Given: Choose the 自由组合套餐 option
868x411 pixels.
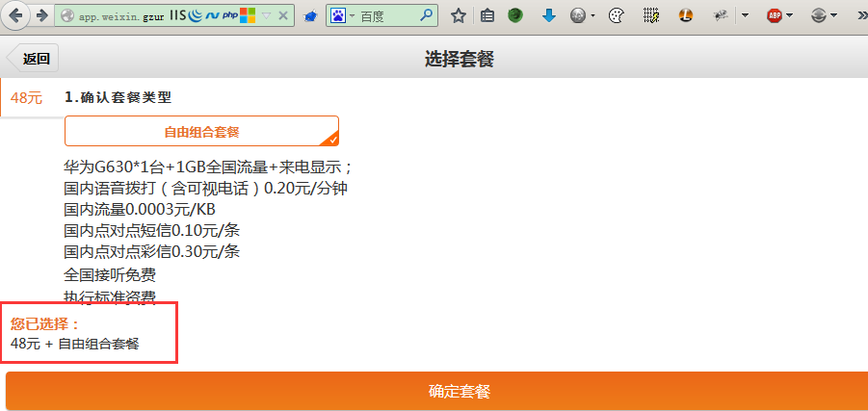Looking at the screenshot, I should pyautogui.click(x=201, y=131).
